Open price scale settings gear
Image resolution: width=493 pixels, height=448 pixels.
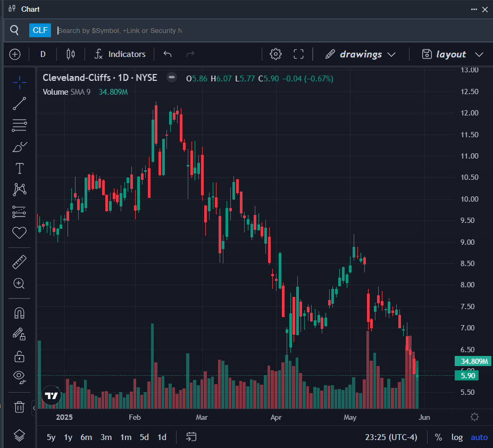coord(474,417)
